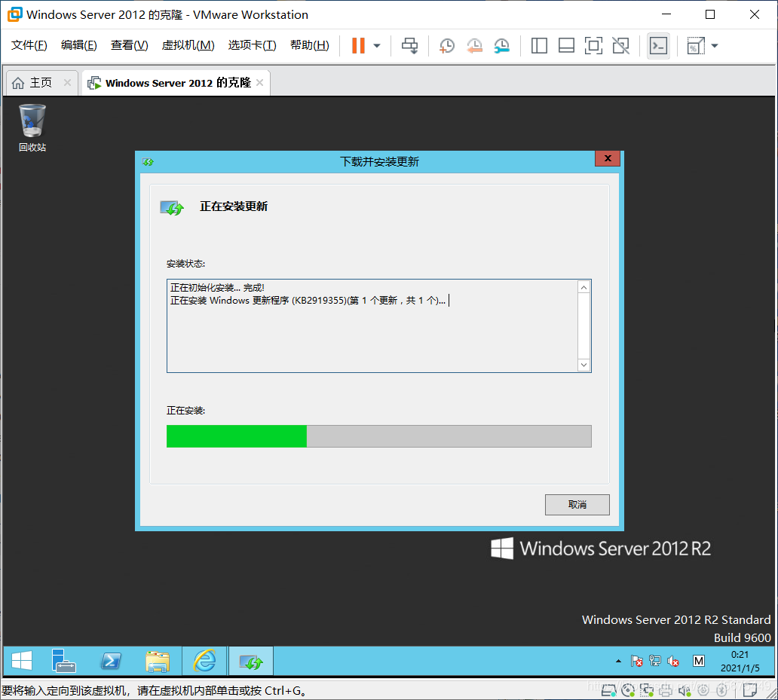Toggle the network status icon in the tray
Screen dimensions: 778x700
tap(655, 661)
